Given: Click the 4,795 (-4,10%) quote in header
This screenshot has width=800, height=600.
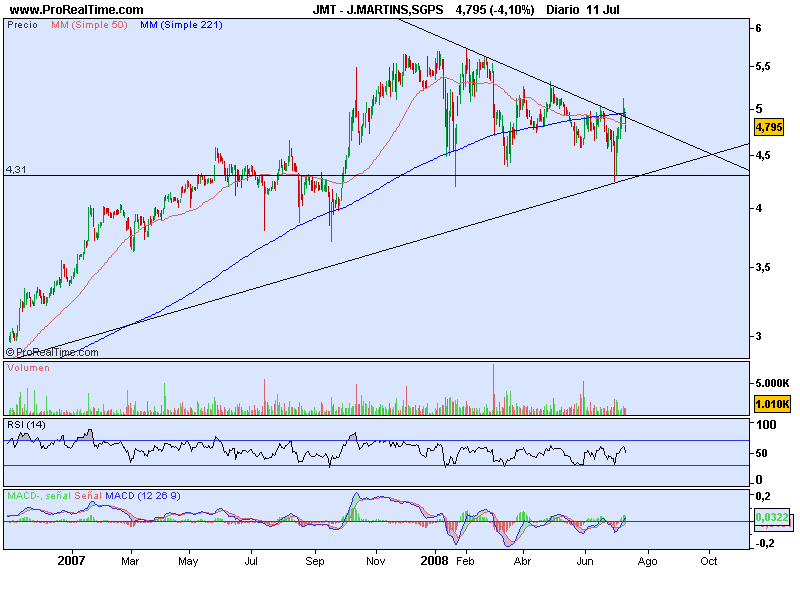Looking at the screenshot, I should pyautogui.click(x=495, y=10).
